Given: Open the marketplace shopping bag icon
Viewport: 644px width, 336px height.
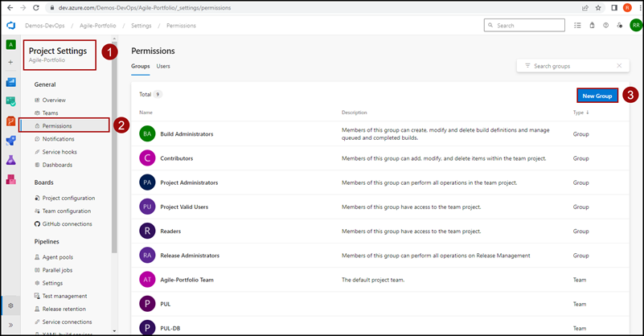Looking at the screenshot, I should click(x=592, y=26).
